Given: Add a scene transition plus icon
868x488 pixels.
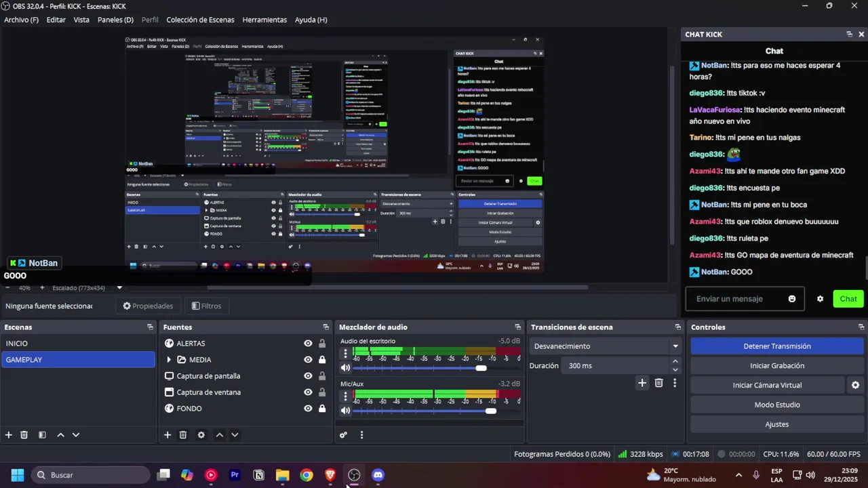Looking at the screenshot, I should coord(642,383).
